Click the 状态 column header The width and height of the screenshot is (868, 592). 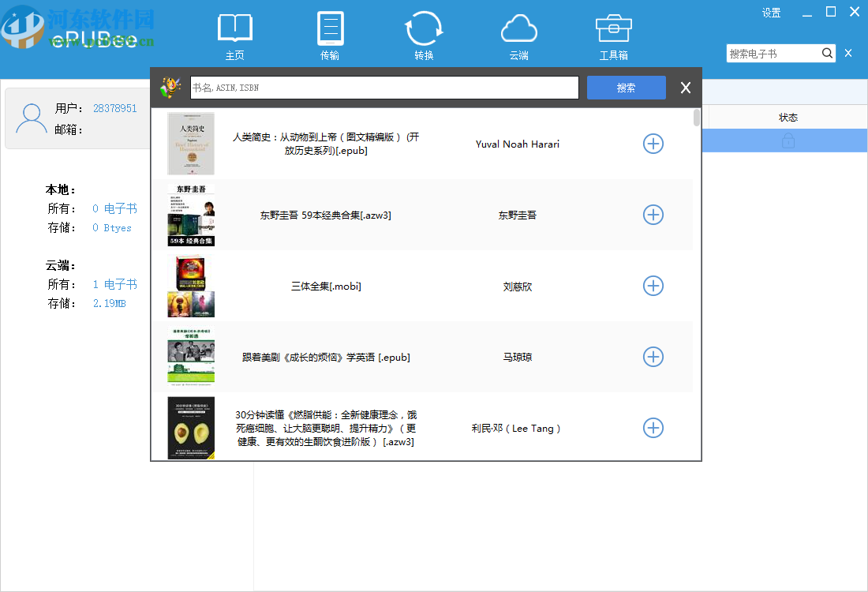[x=788, y=118]
